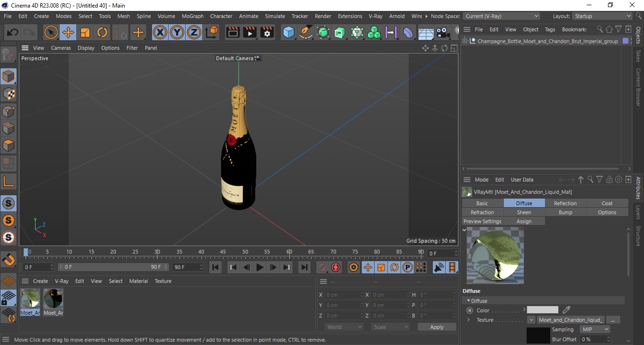Open the World coordinate system dropdown
The height and width of the screenshot is (345, 644).
344,327
